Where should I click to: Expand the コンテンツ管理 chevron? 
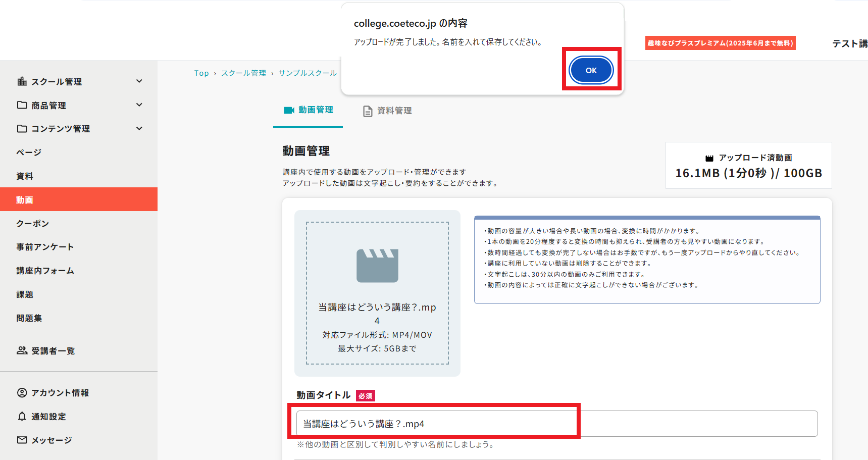(139, 129)
